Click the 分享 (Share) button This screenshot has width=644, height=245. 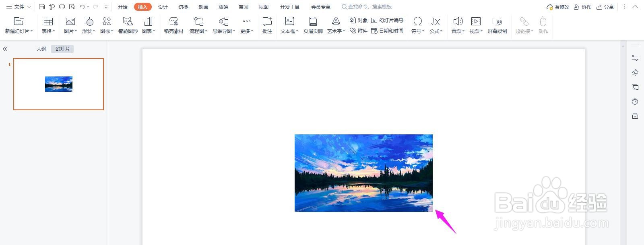click(x=605, y=7)
